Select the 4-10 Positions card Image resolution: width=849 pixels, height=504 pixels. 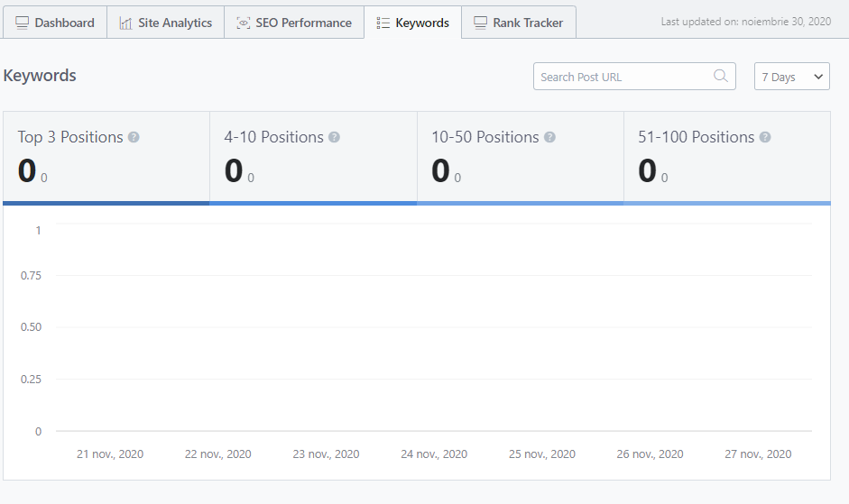click(313, 158)
